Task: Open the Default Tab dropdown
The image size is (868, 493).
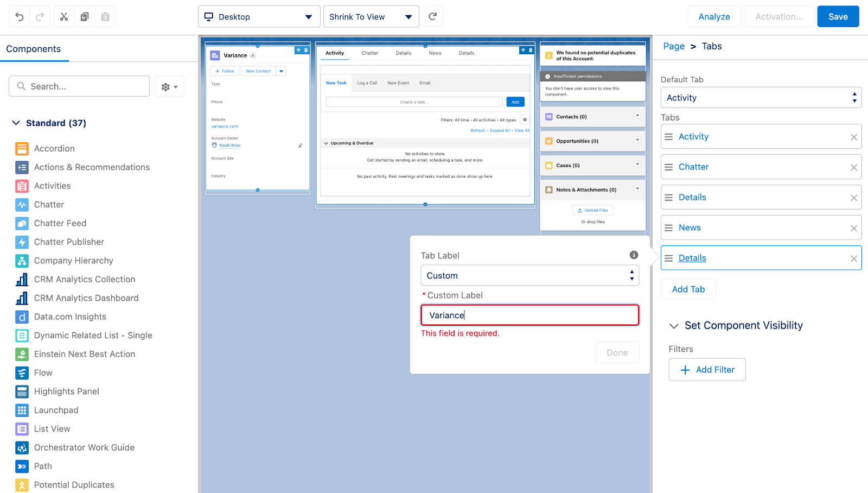Action: [761, 98]
